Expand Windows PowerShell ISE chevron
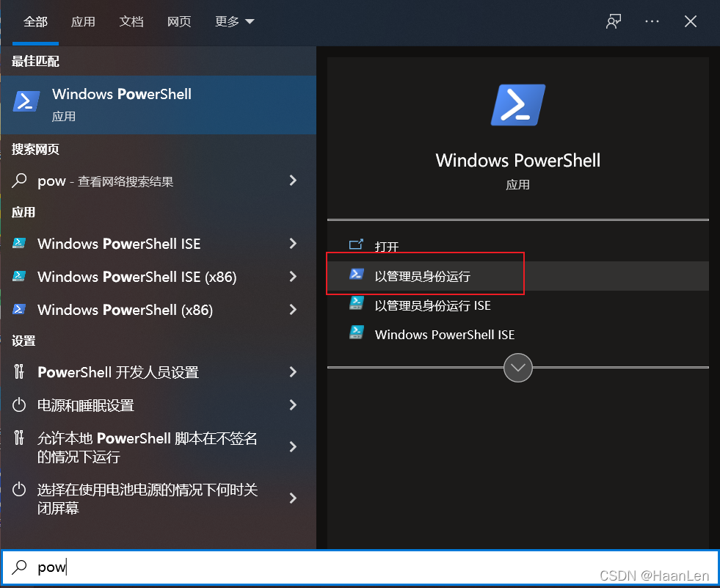This screenshot has width=720, height=588. click(293, 244)
